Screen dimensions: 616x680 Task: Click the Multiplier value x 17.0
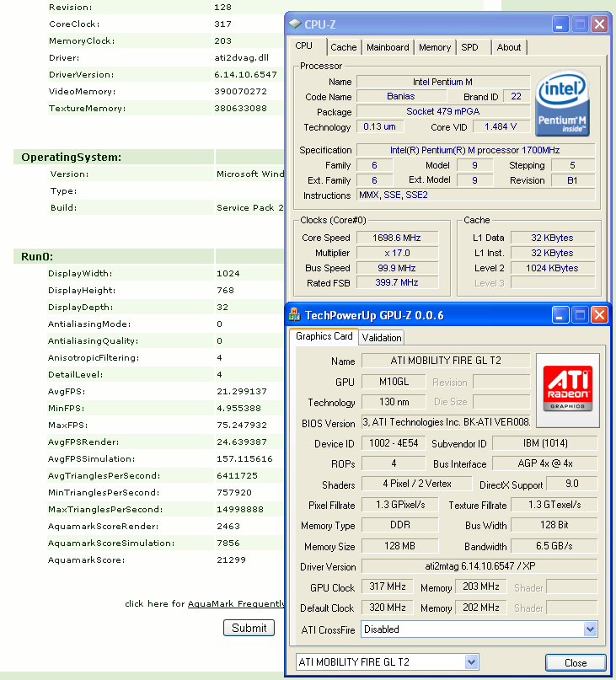coord(397,253)
